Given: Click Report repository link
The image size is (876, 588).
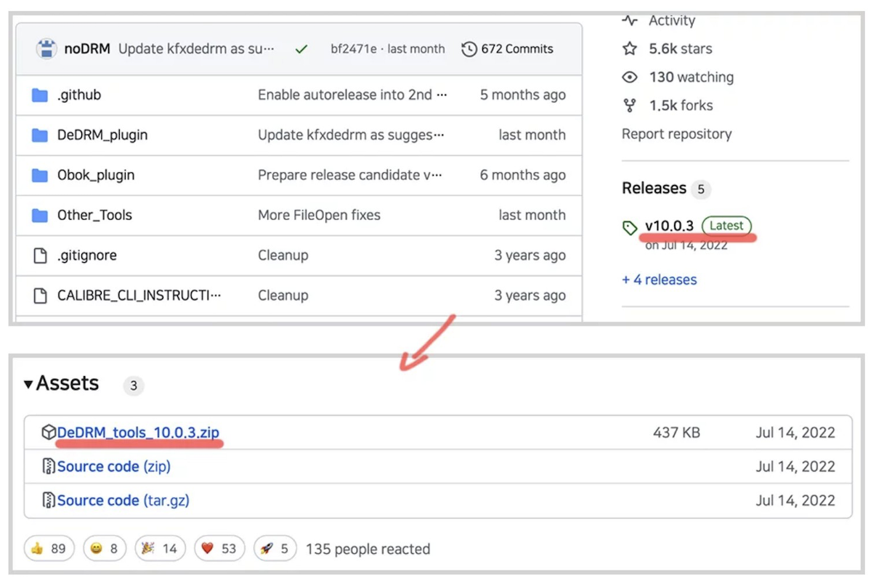Looking at the screenshot, I should pyautogui.click(x=676, y=134).
